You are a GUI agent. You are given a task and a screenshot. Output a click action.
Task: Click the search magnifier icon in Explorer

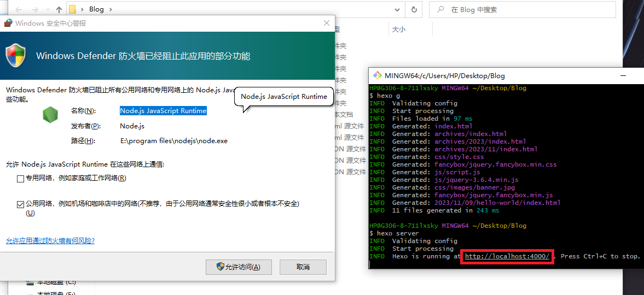440,9
